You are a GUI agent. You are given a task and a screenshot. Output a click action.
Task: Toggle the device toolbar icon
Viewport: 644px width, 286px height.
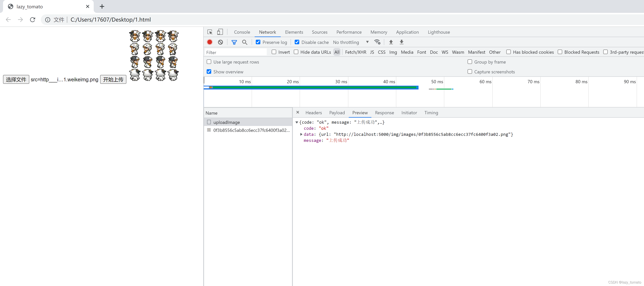pyautogui.click(x=220, y=32)
